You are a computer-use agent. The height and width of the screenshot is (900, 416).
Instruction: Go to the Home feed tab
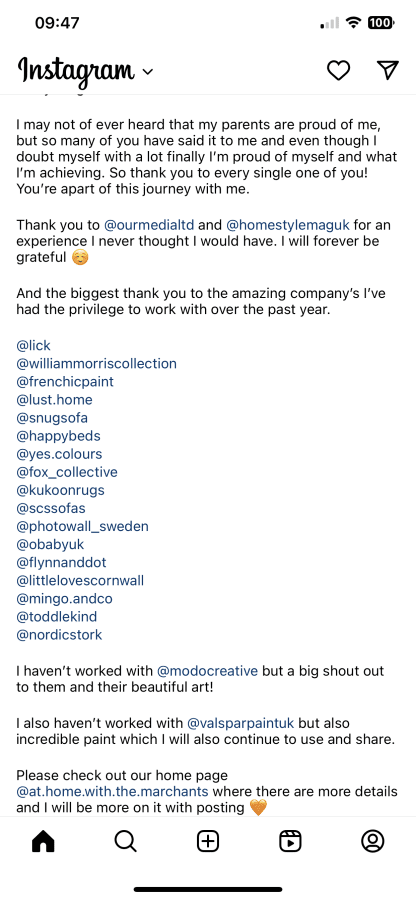pos(44,841)
